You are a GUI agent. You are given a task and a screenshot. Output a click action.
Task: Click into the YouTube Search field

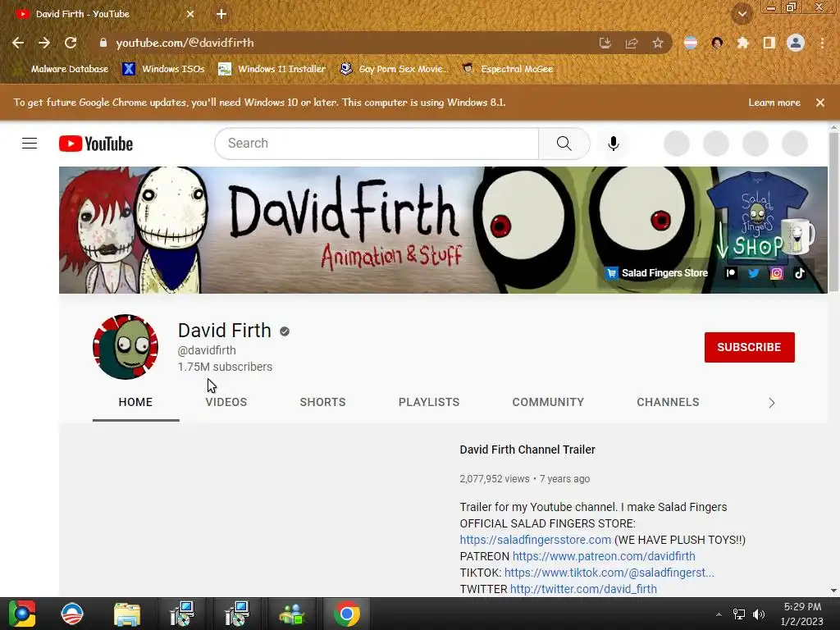(x=377, y=144)
